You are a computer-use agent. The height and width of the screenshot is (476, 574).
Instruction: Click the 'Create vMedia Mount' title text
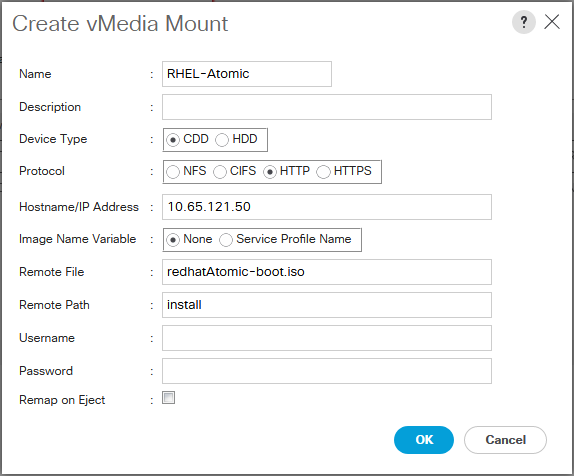coord(120,23)
